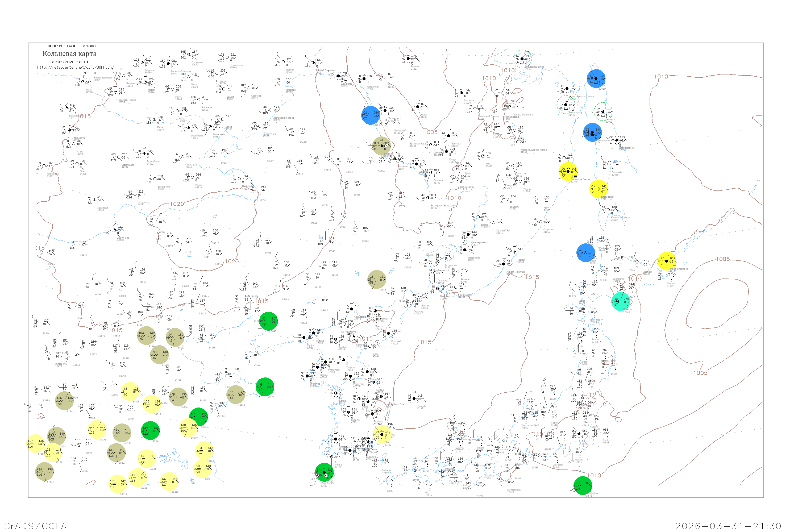Click the QHHH98 UAOL 311800 header code

72,46
